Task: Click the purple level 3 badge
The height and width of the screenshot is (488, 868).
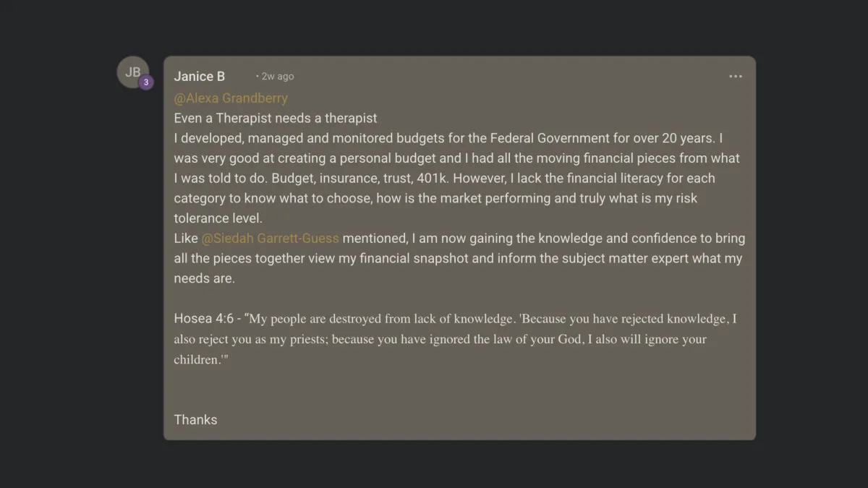Action: click(x=146, y=82)
